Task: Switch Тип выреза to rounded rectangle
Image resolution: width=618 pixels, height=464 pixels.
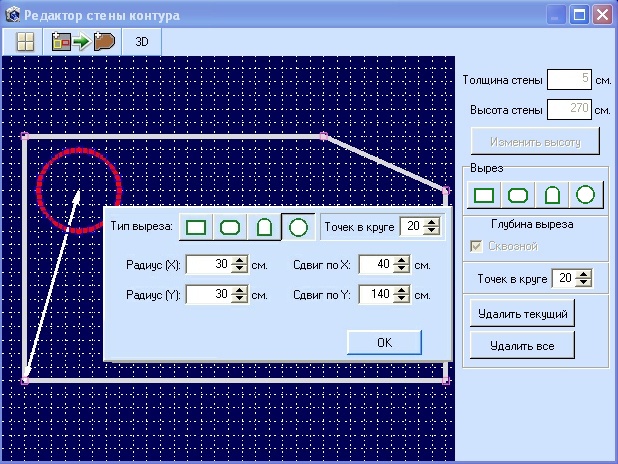Action: tap(230, 227)
